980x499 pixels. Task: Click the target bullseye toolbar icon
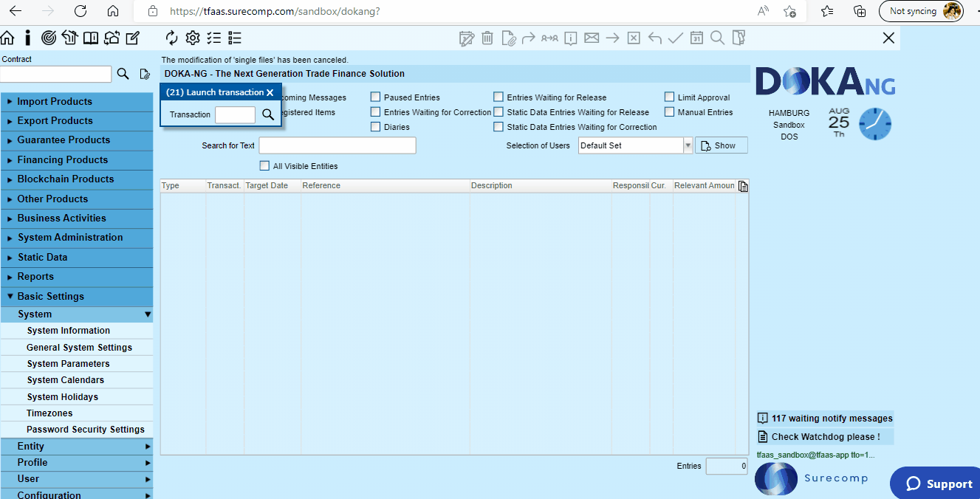(x=49, y=38)
